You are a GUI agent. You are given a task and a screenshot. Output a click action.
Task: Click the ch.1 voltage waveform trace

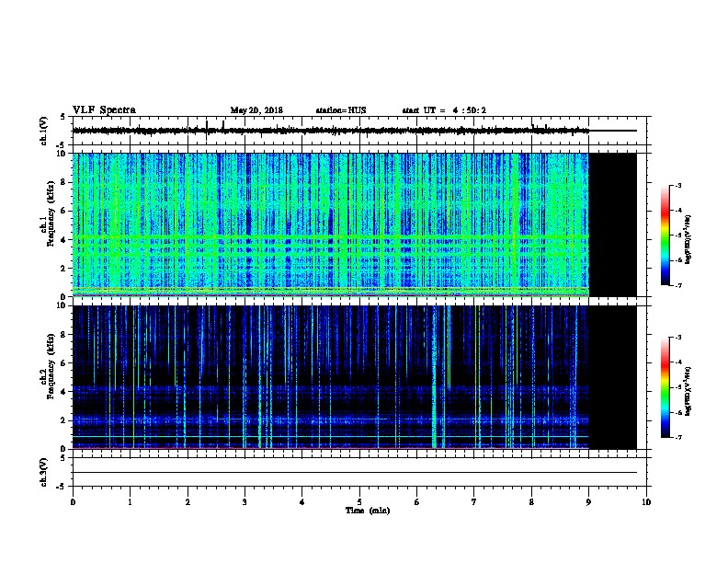(331, 131)
